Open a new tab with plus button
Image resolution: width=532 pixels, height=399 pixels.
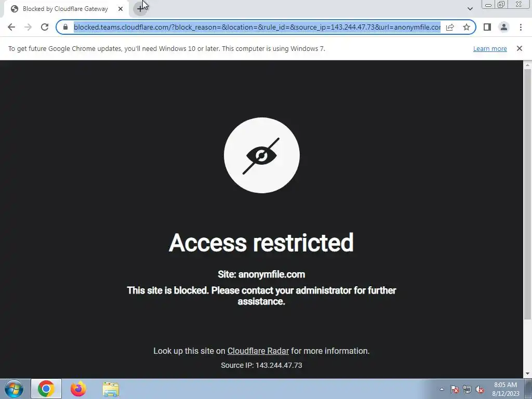[140, 9]
